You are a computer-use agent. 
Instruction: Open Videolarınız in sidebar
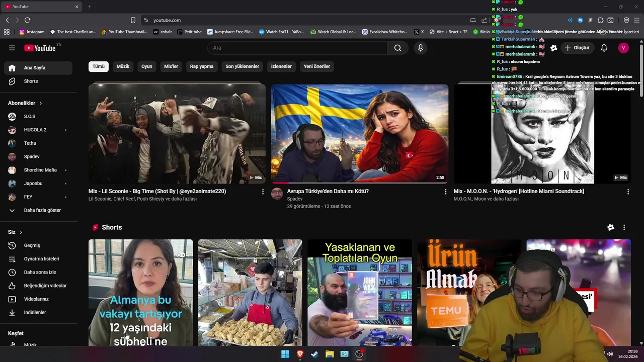(x=38, y=299)
